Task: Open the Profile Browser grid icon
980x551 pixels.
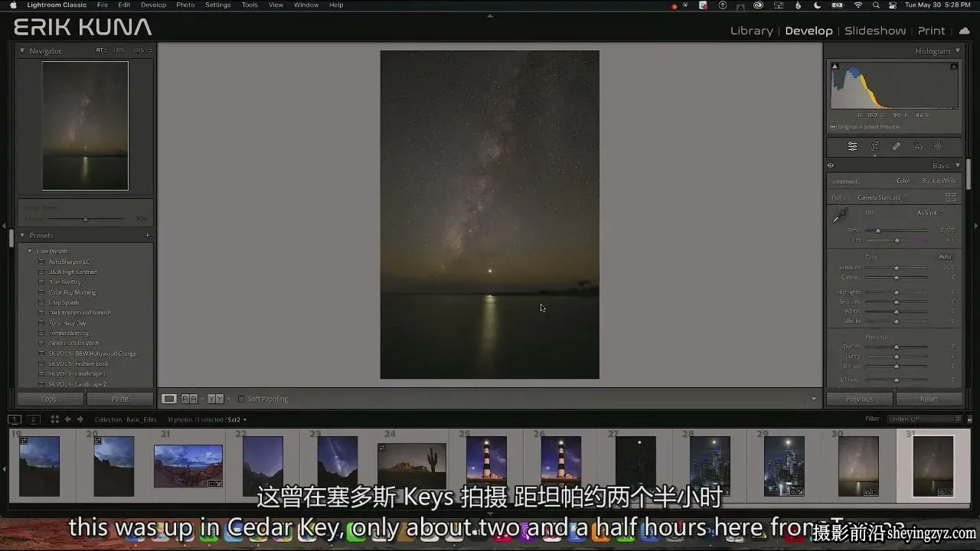Action: coord(950,197)
